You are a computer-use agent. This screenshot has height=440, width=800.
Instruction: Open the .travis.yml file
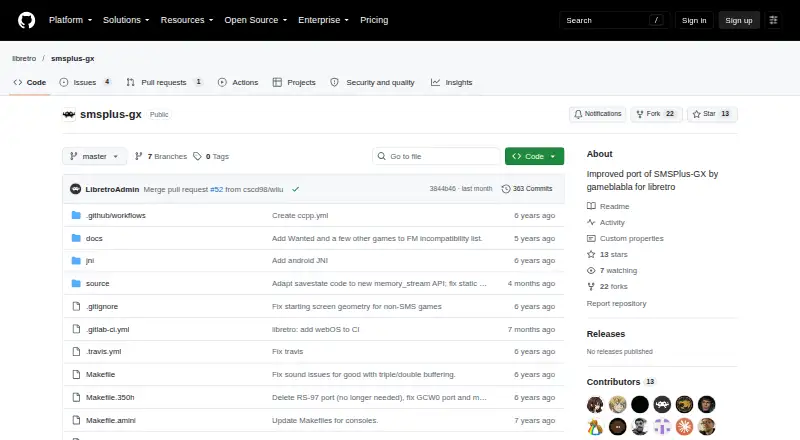(x=104, y=351)
